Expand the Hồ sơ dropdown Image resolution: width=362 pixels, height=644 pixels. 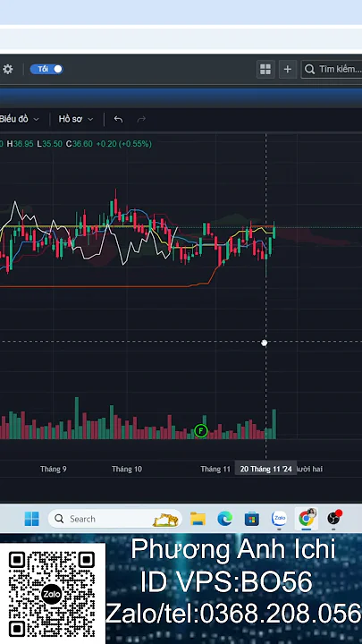tap(76, 119)
